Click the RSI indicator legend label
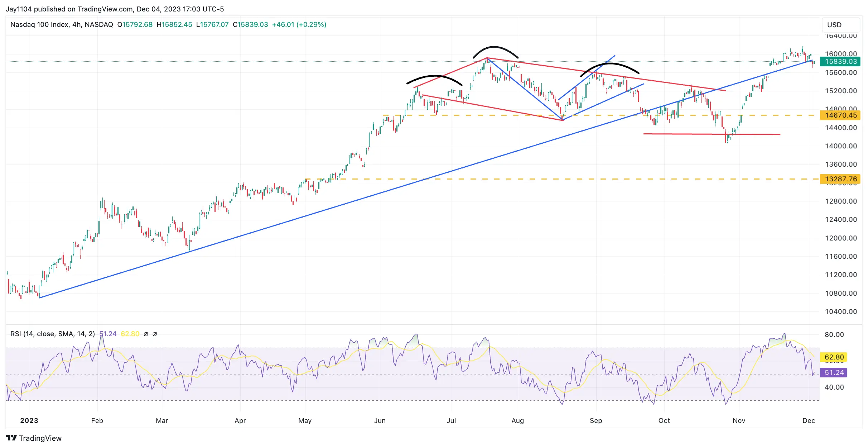This screenshot has height=448, width=868. (x=53, y=334)
